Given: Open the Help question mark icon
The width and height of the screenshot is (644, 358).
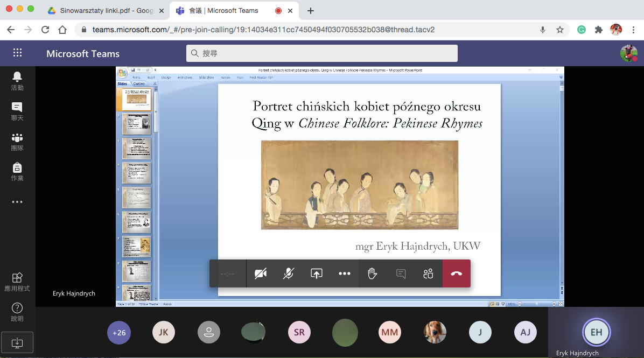Looking at the screenshot, I should click(x=17, y=312).
